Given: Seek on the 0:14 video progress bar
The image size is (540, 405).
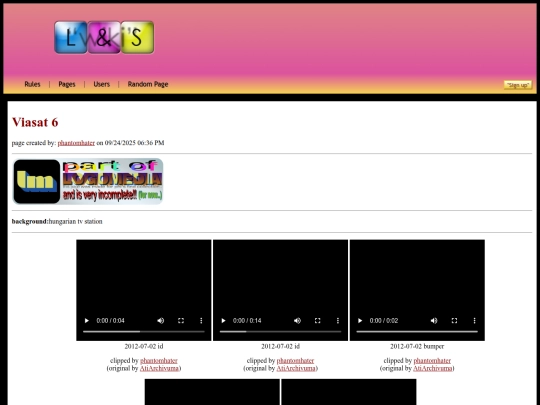Looking at the screenshot, I should [x=280, y=332].
